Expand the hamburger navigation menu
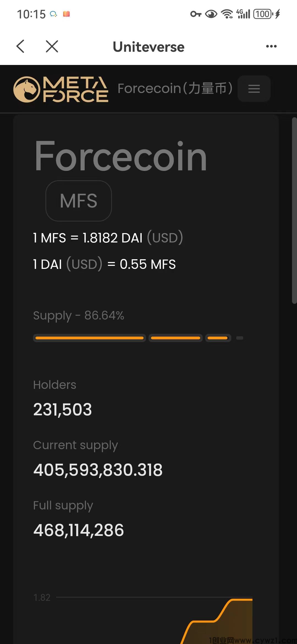 [254, 89]
